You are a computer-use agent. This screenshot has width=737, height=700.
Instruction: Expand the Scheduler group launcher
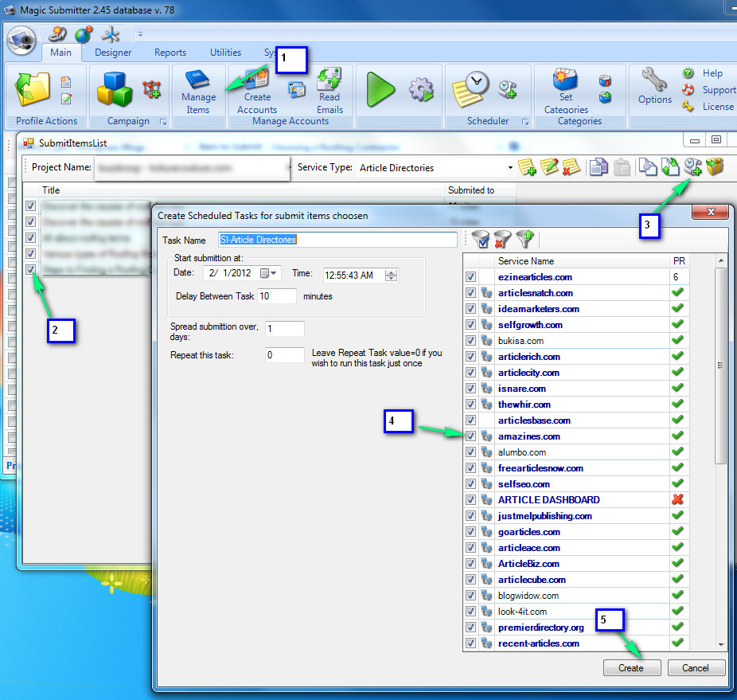[x=525, y=122]
